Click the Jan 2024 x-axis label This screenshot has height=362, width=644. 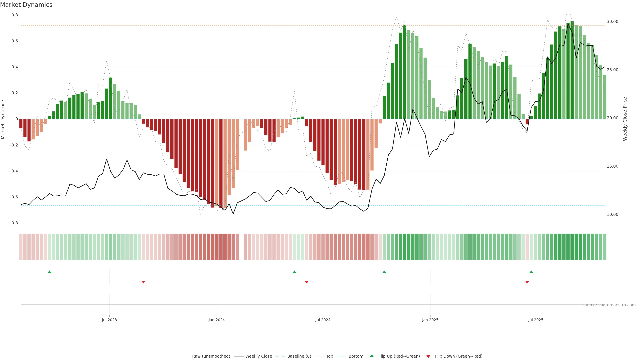217,320
